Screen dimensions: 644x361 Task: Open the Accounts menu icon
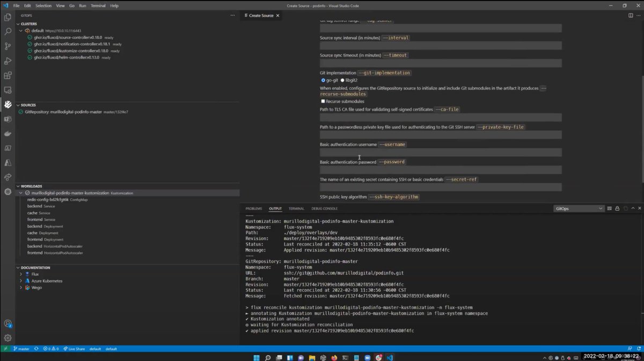(8, 323)
